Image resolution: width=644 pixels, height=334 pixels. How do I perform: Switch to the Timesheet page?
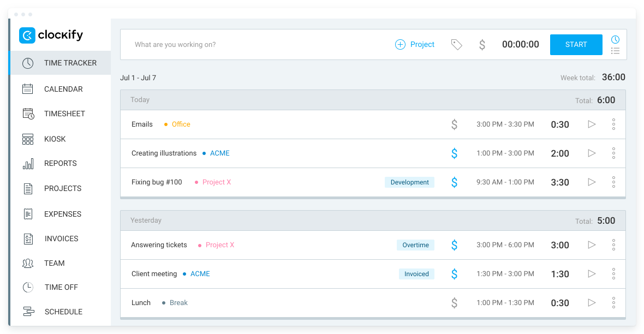[64, 114]
